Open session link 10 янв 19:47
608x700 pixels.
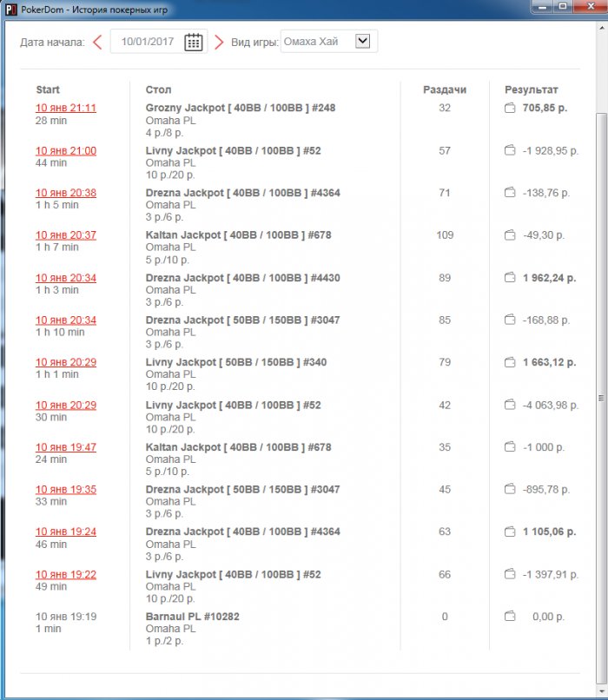coord(66,448)
